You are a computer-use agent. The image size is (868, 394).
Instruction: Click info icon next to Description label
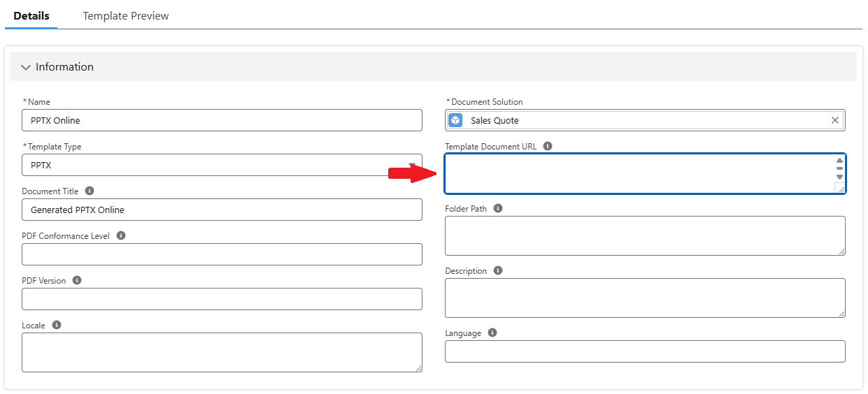498,270
